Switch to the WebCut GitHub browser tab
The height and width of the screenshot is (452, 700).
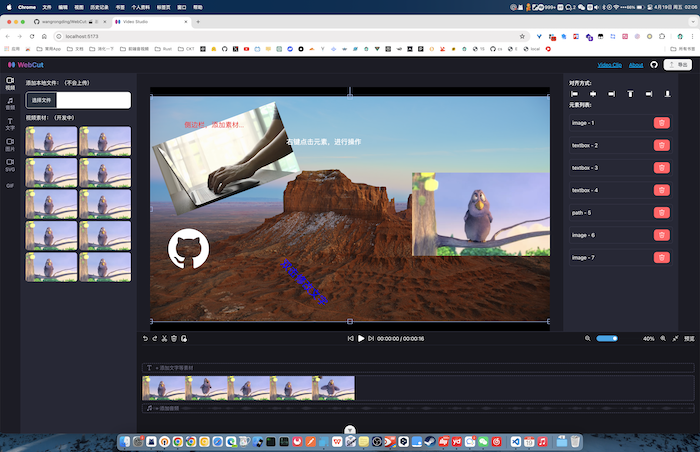(69, 21)
